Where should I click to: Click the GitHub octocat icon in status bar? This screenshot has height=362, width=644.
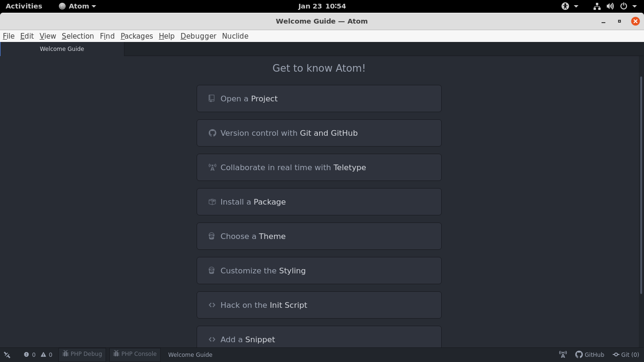tap(579, 354)
